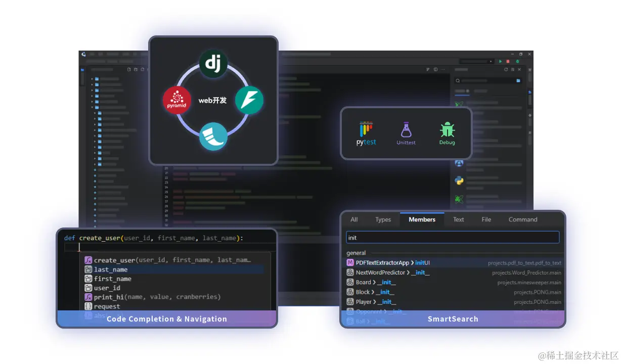Click the app logo in IDE title bar
This screenshot has width=622, height=364.
[83, 54]
